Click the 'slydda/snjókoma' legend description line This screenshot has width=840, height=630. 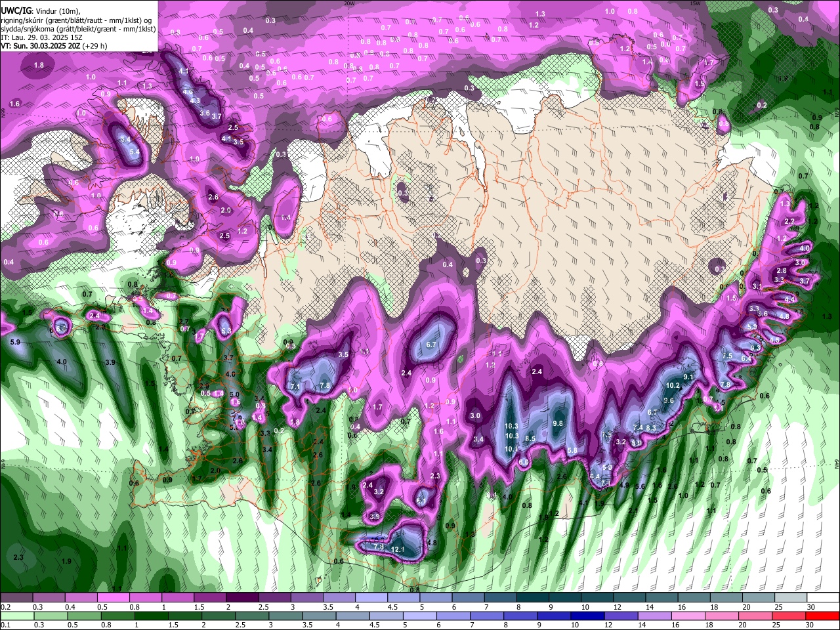point(78,29)
